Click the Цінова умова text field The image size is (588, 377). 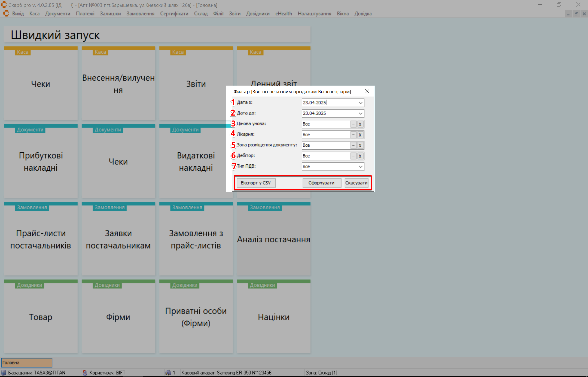[x=326, y=124]
